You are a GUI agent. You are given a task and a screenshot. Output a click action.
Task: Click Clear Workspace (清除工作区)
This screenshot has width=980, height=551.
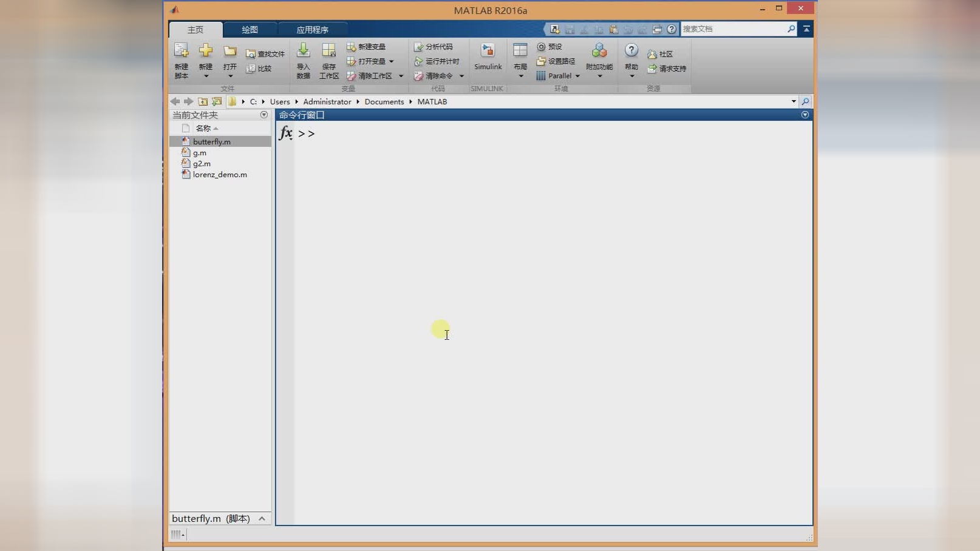click(x=369, y=76)
